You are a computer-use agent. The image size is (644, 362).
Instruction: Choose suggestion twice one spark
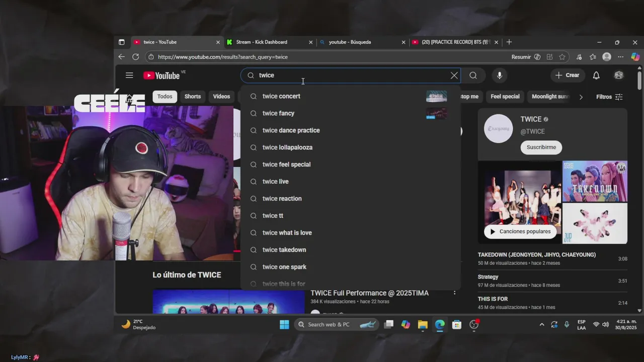(350, 267)
